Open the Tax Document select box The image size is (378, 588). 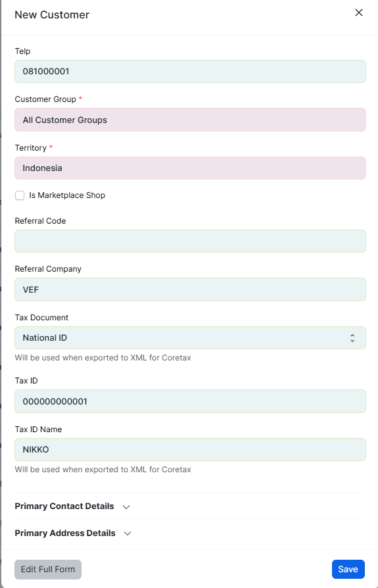pos(190,338)
